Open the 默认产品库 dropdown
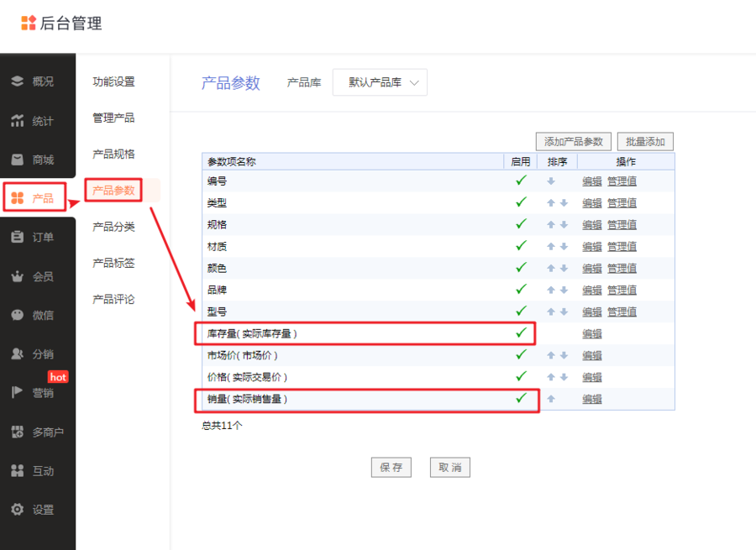756x550 pixels. [380, 82]
